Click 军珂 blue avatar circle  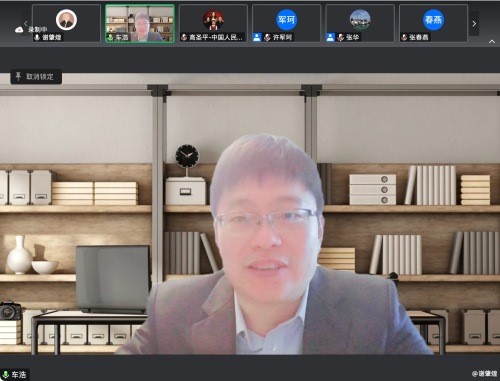286,20
